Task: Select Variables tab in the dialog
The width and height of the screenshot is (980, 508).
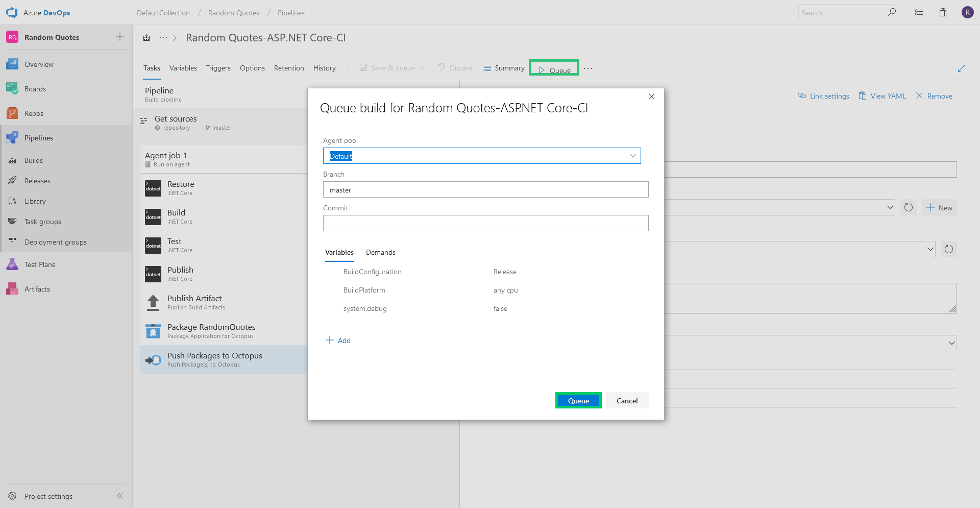Action: pyautogui.click(x=339, y=252)
